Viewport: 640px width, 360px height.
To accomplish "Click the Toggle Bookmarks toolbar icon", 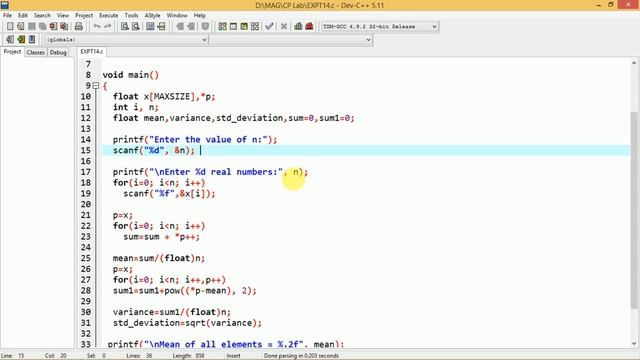I will [21, 40].
